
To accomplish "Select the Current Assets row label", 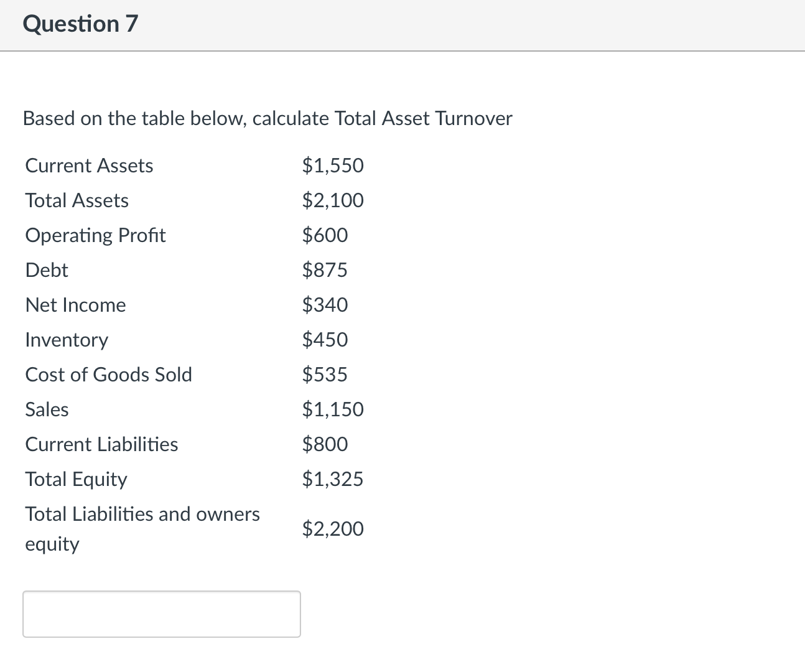I will pos(88,166).
